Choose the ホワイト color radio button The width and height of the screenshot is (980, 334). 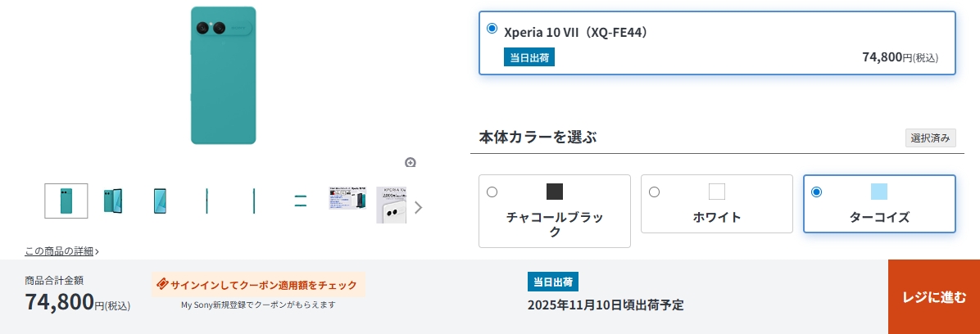click(x=654, y=192)
